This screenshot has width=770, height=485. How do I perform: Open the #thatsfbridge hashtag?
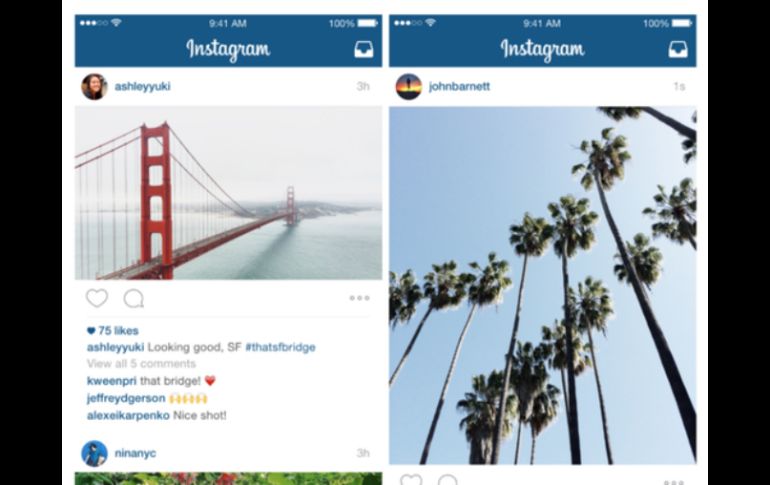point(280,347)
